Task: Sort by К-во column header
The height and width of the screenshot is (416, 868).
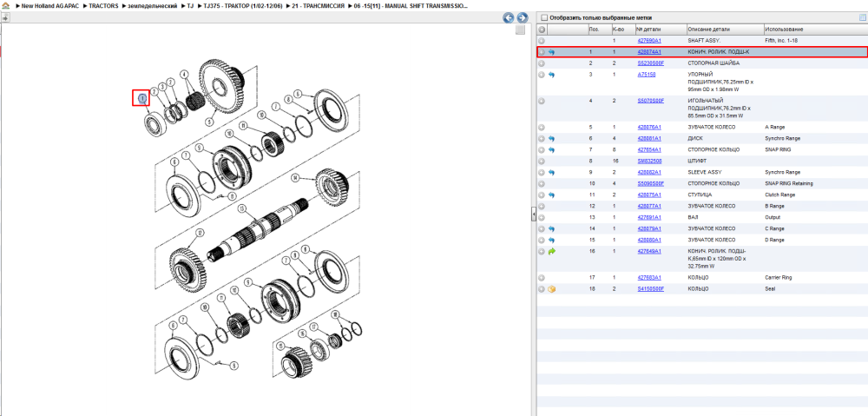Action: 622,30
